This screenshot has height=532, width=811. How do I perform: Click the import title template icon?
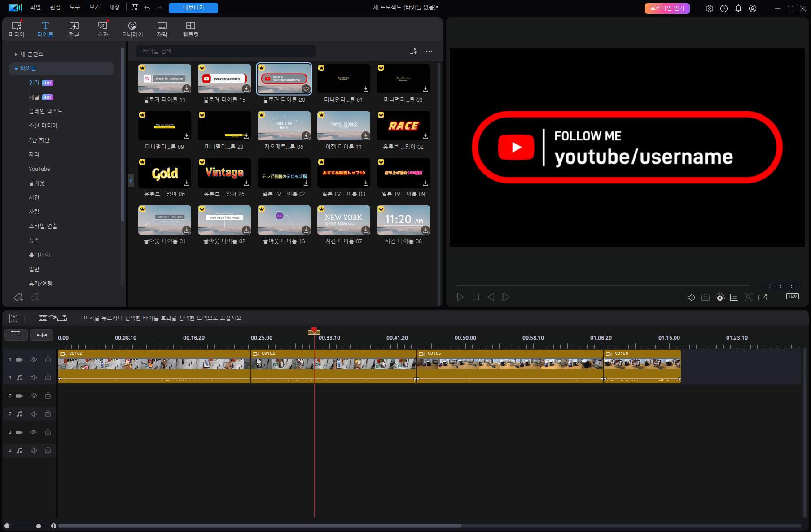click(x=413, y=51)
